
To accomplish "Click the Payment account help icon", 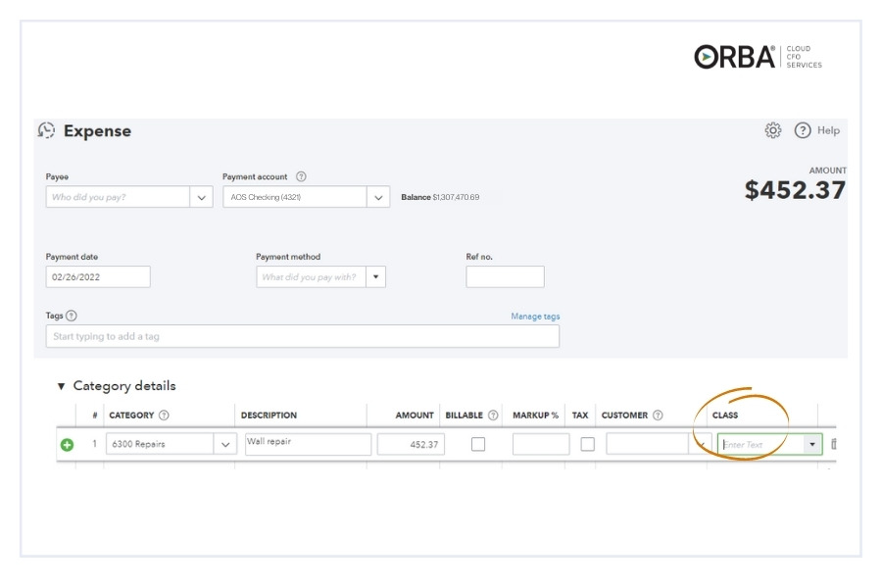I will (x=301, y=177).
